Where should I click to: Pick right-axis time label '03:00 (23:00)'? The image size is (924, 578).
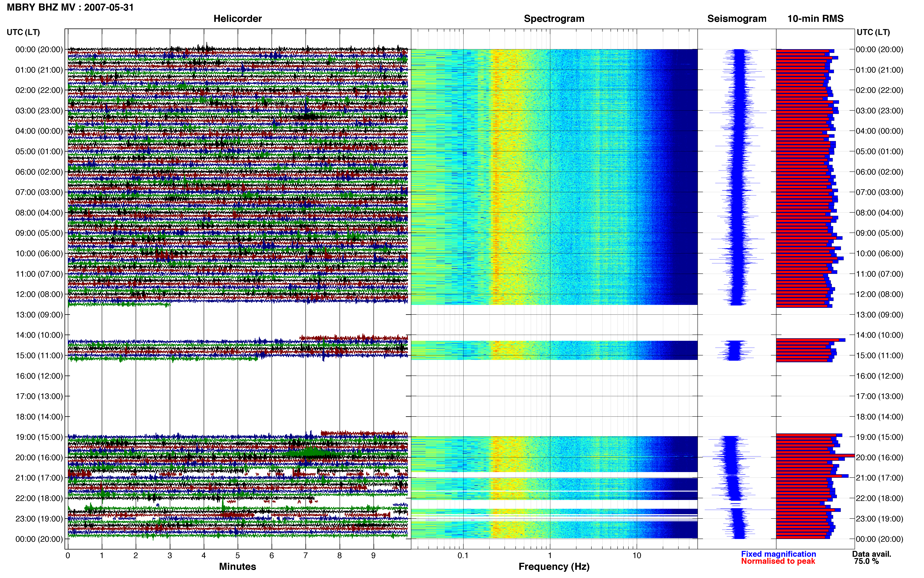[880, 111]
